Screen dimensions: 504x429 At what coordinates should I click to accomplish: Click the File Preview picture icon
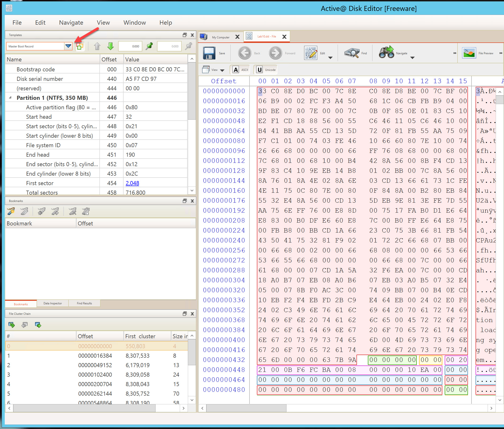tap(469, 53)
